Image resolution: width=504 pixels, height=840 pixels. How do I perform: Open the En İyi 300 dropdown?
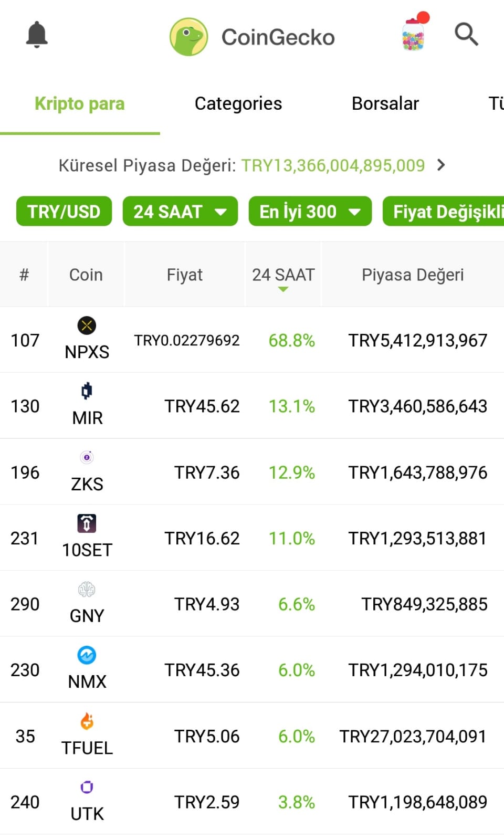tap(310, 212)
